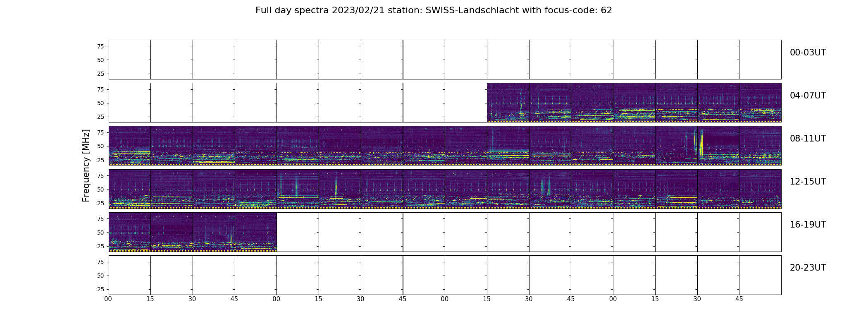This screenshot has height=331, width=868.
Task: Click the plot title mentioning SWISS-Landschlacht
Action: (434, 10)
